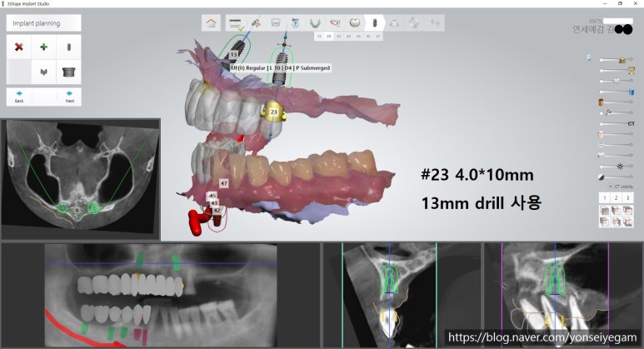The height and width of the screenshot is (349, 644).
Task: Open the tooth crown workflow step
Action: pyautogui.click(x=355, y=22)
